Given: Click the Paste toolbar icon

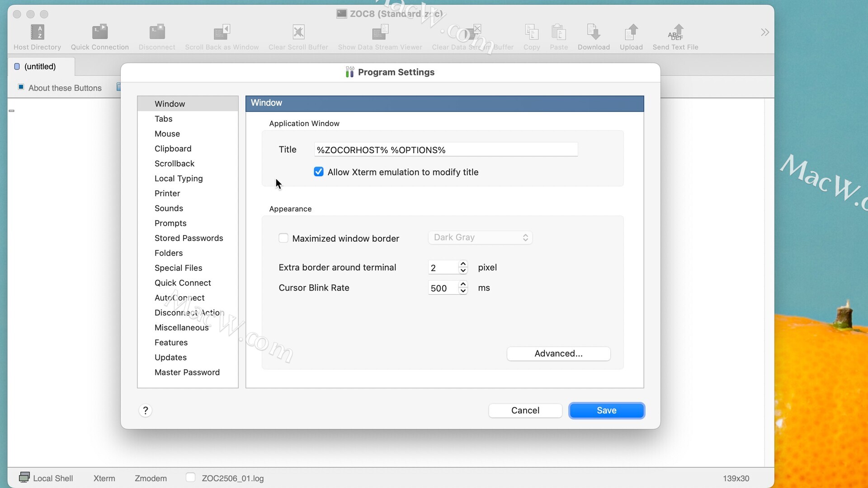Looking at the screenshot, I should tap(559, 32).
